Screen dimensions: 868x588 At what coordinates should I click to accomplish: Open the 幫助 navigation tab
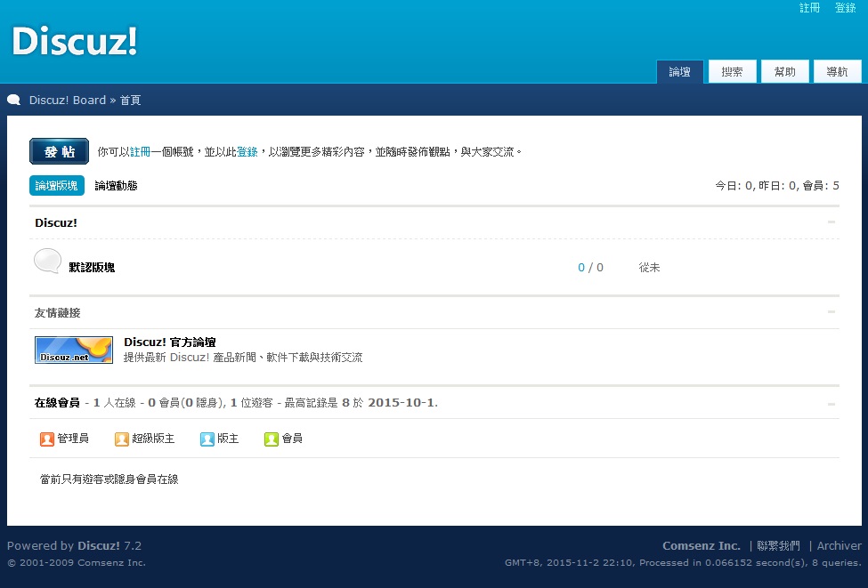785,72
